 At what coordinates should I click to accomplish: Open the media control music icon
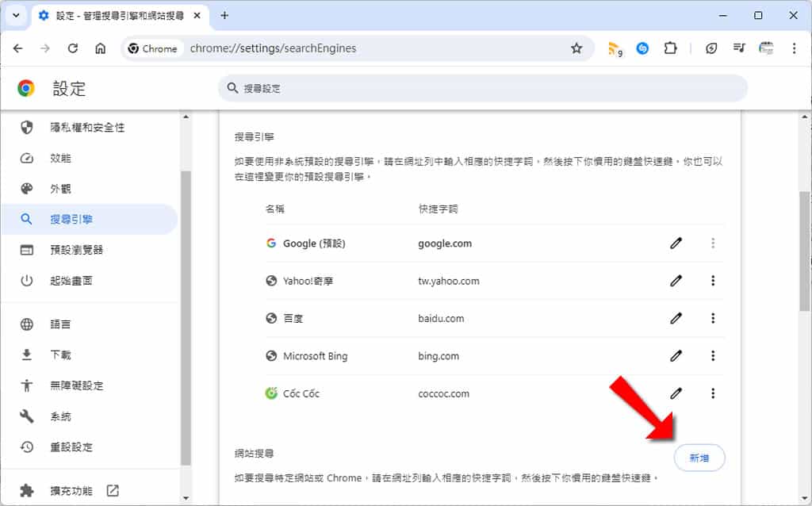point(739,48)
